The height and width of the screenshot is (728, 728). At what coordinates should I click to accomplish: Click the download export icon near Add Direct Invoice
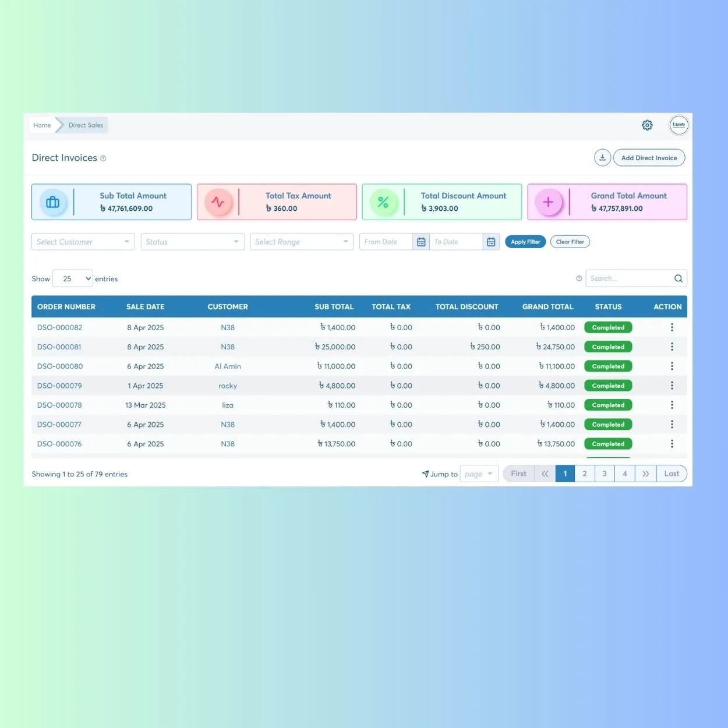coord(602,157)
